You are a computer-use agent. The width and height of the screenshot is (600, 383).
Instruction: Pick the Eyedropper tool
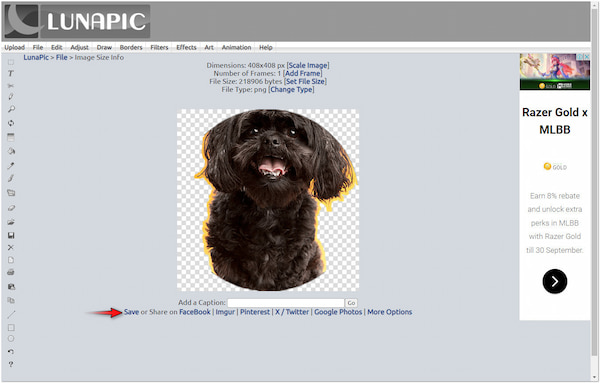(11, 165)
